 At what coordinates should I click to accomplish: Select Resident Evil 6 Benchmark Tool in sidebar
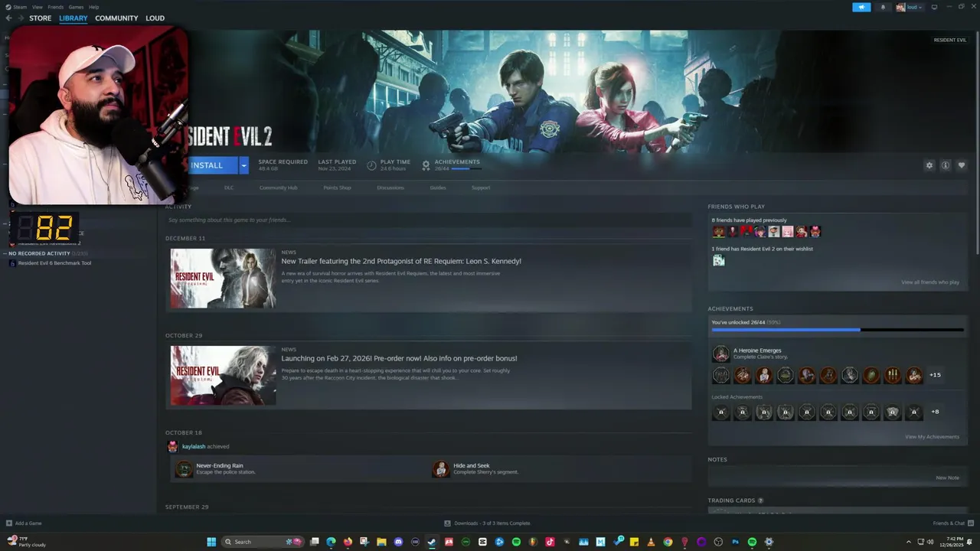[54, 263]
